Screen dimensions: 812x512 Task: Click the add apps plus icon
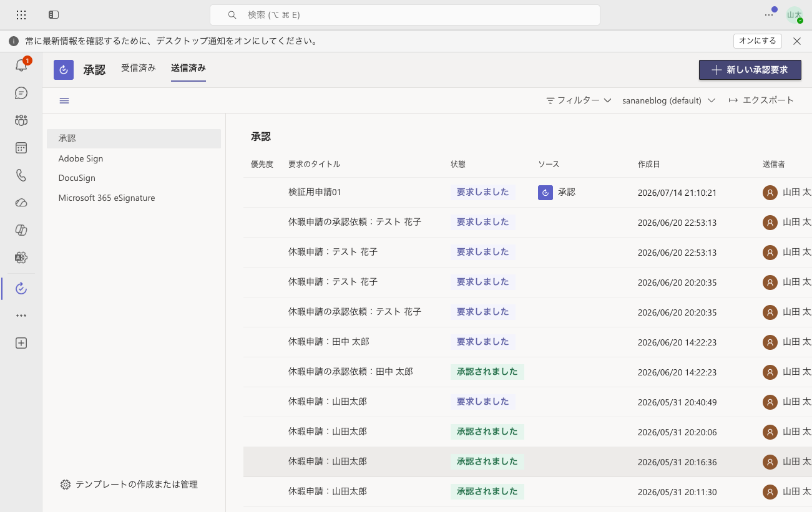pyautogui.click(x=21, y=343)
